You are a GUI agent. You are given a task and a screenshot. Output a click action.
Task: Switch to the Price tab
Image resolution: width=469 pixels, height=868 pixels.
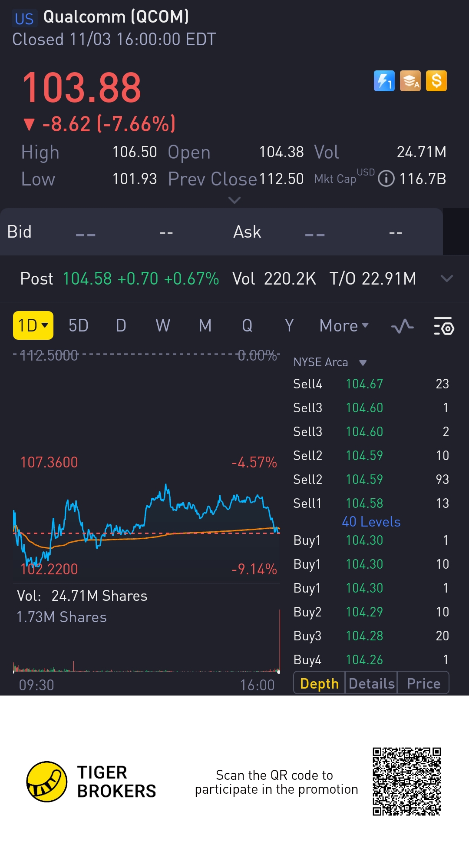pos(423,683)
